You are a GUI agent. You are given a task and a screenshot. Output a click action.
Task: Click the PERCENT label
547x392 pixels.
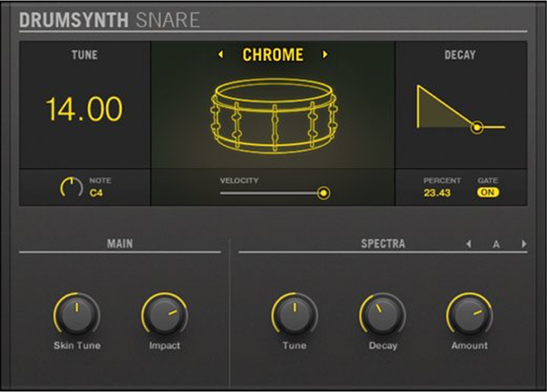tap(442, 180)
